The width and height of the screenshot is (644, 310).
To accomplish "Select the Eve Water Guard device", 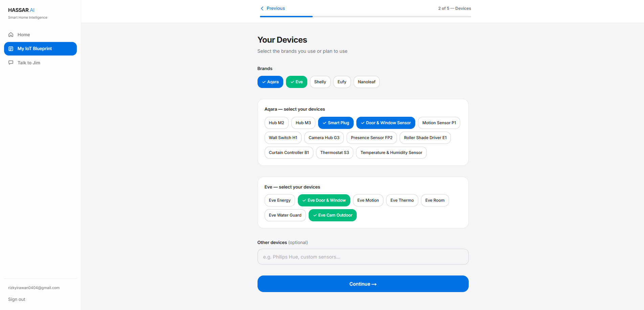I will 285,215.
